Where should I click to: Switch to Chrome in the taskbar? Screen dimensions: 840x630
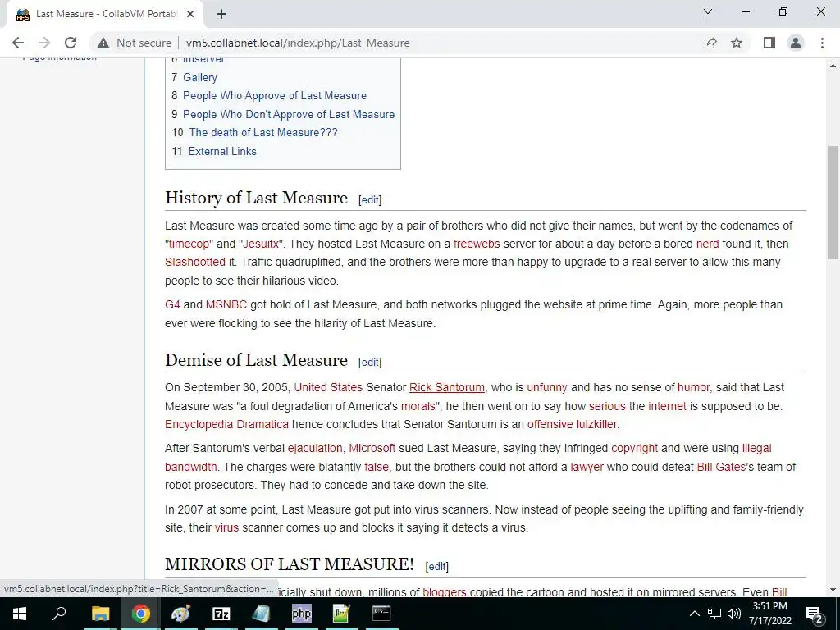point(140,614)
